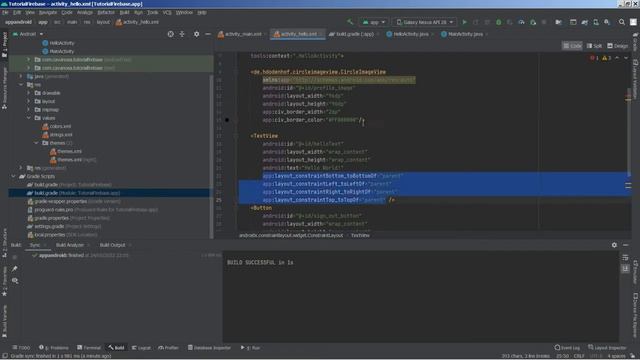Image resolution: width=640 pixels, height=360 pixels.
Task: Click the layout breadcrumb in navigation bar
Action: [103, 22]
